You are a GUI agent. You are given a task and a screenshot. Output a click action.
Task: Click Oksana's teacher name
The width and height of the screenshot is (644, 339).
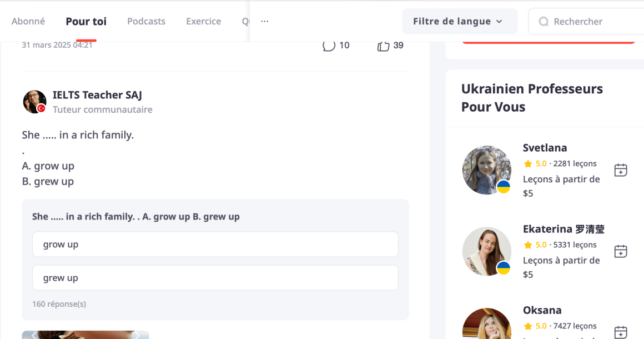pyautogui.click(x=542, y=310)
